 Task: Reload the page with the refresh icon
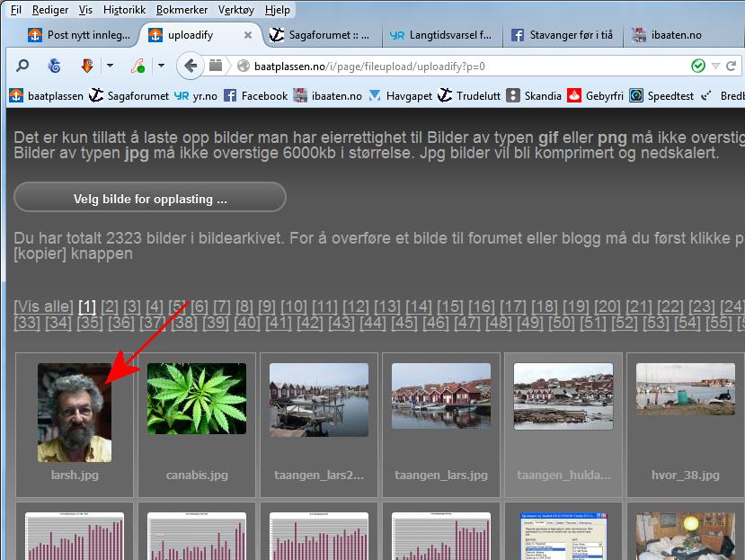pyautogui.click(x=731, y=67)
